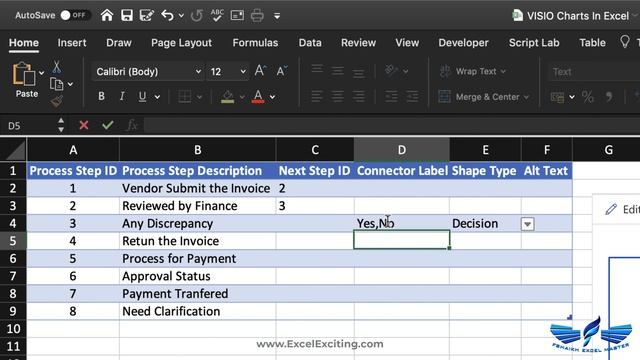Image resolution: width=640 pixels, height=360 pixels.
Task: Click the Top Align icon
Action: 317,69
